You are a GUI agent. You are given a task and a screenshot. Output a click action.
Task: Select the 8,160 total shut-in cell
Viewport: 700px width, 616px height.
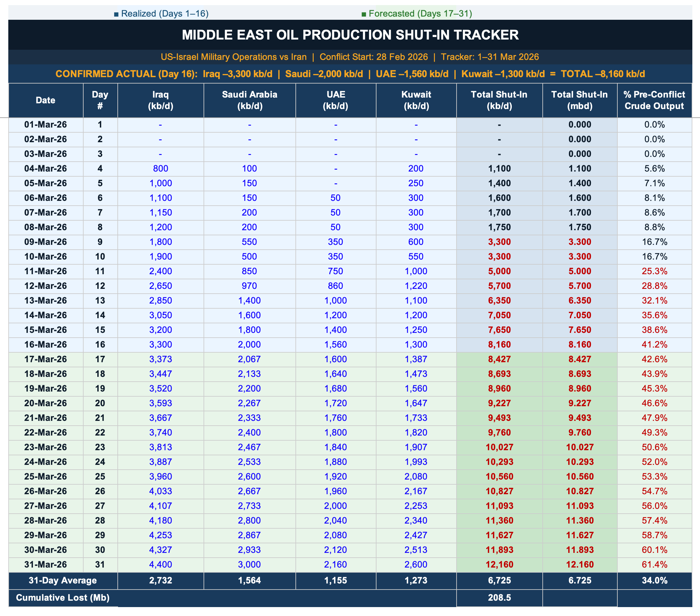pos(499,345)
